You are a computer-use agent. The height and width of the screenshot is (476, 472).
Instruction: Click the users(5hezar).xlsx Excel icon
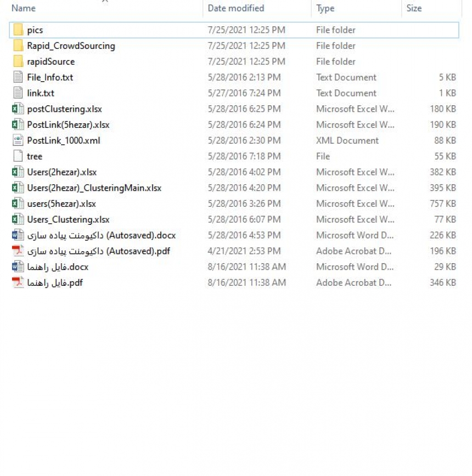point(18,203)
